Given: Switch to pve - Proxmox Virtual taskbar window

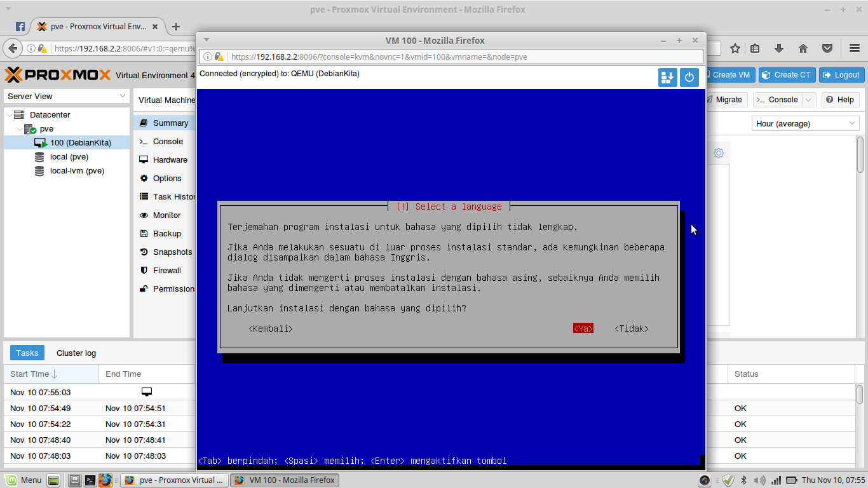Looking at the screenshot, I should coord(174,480).
